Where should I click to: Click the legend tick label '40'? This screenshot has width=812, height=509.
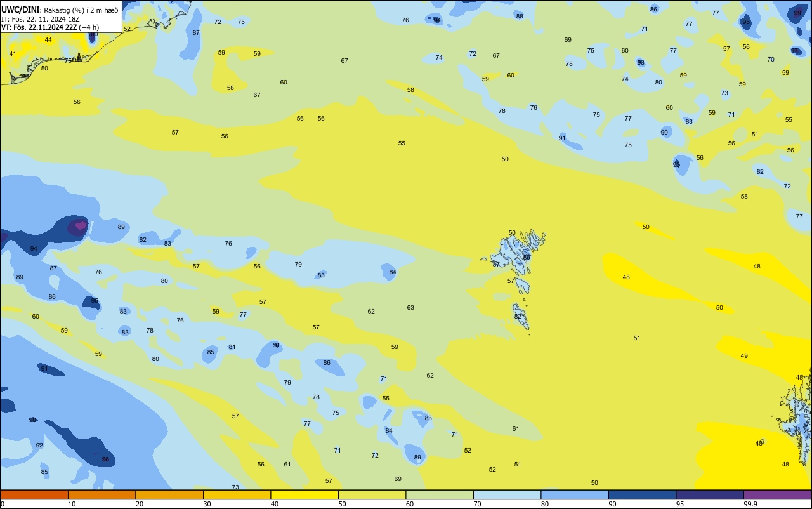coord(274,504)
